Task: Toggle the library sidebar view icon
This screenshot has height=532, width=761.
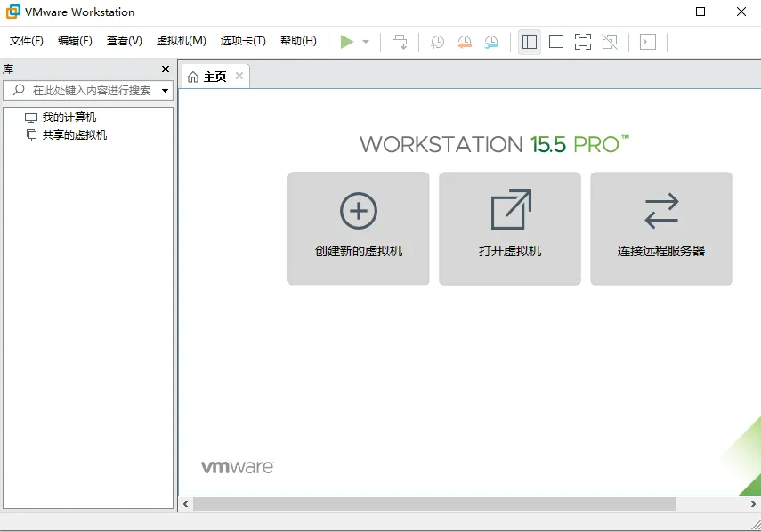Action: pyautogui.click(x=530, y=42)
